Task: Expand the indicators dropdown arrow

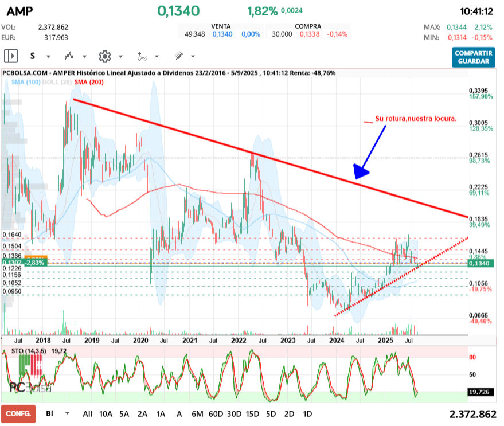Action: pos(157,57)
